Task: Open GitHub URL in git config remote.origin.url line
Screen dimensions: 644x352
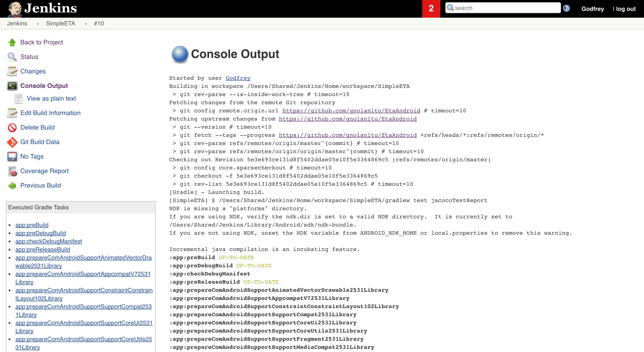Action: [351, 111]
